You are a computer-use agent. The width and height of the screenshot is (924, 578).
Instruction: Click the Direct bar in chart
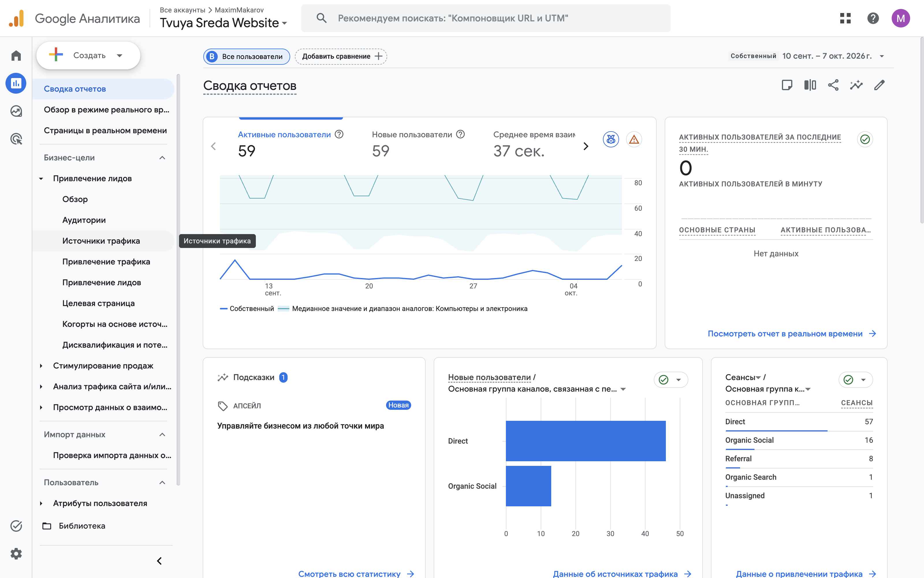(x=586, y=441)
